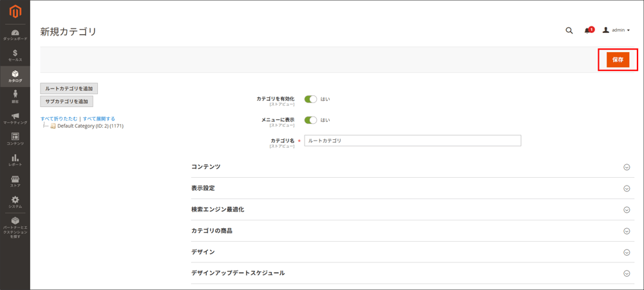Viewport: 644px width, 290px height.
Task: Open the admin account dropdown
Action: click(x=616, y=30)
